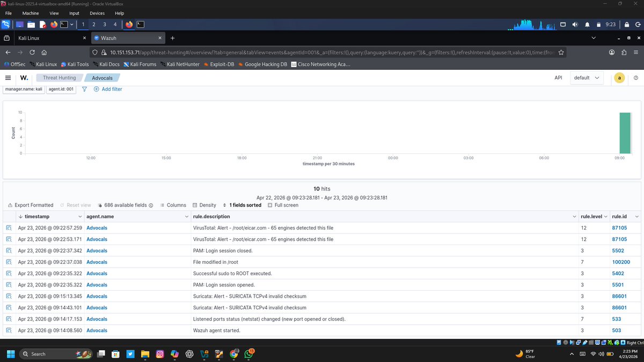Open the manager.name: kali filter pill
The width and height of the screenshot is (644, 362).
pyautogui.click(x=24, y=89)
